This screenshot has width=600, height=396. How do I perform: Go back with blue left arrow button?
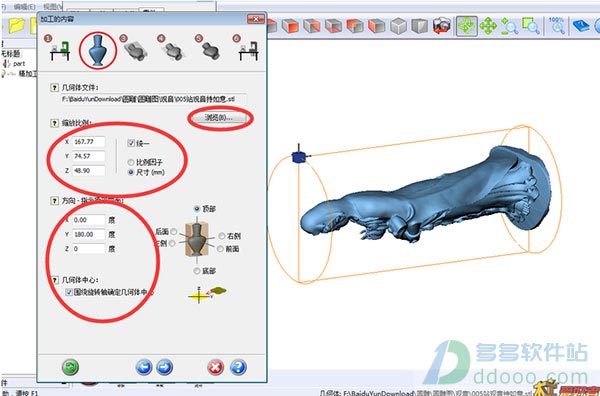[x=144, y=367]
